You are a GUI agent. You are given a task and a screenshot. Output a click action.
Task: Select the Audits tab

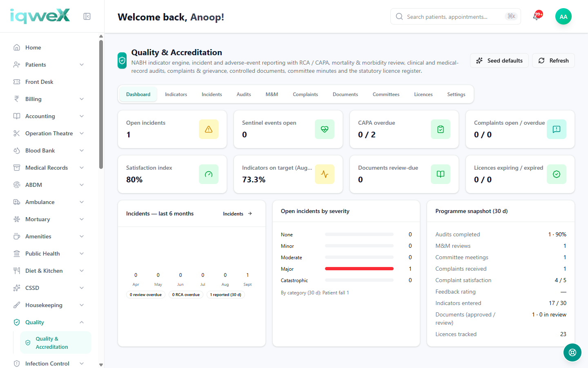pyautogui.click(x=244, y=94)
